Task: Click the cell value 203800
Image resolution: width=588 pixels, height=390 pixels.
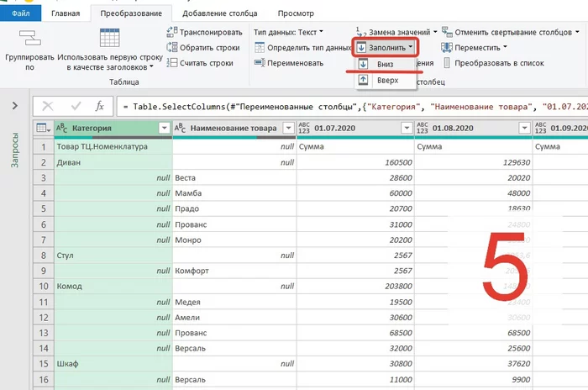Action: (x=355, y=286)
